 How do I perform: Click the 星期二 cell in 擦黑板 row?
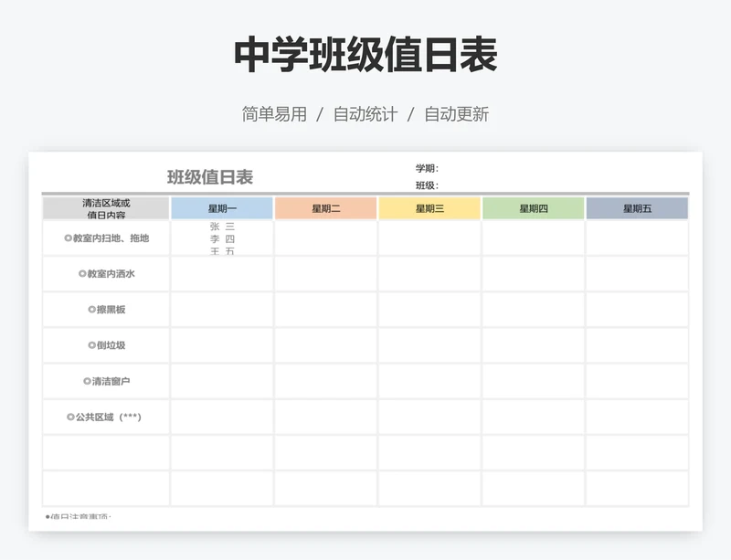tap(326, 310)
